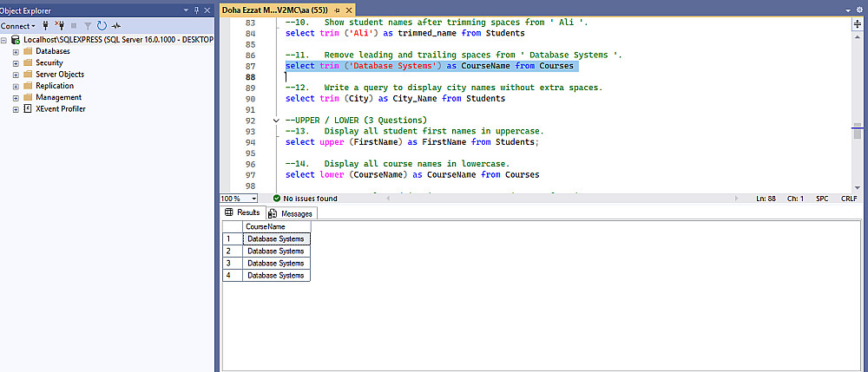Open Activity Monitor from Object Explorer toolbar
The image size is (868, 372).
(x=117, y=26)
